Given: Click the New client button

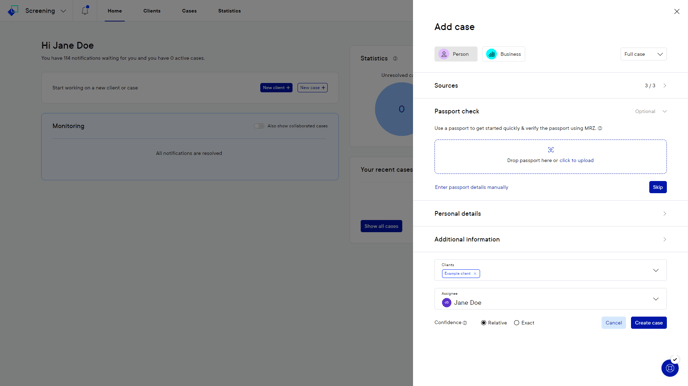Looking at the screenshot, I should coord(276,88).
